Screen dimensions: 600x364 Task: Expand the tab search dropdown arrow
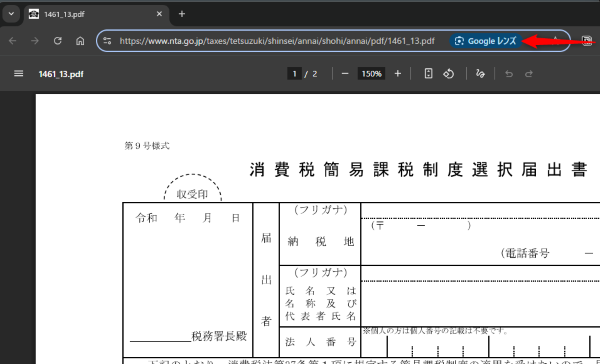coord(11,14)
